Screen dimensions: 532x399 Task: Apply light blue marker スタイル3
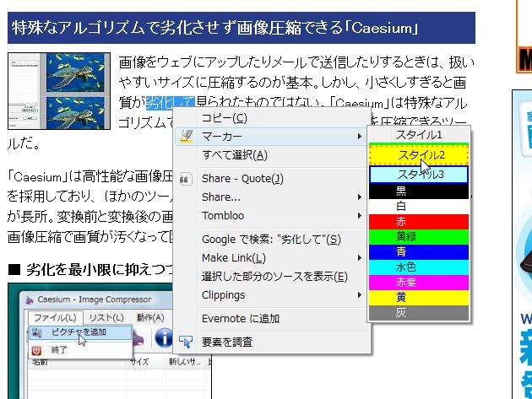tap(419, 175)
